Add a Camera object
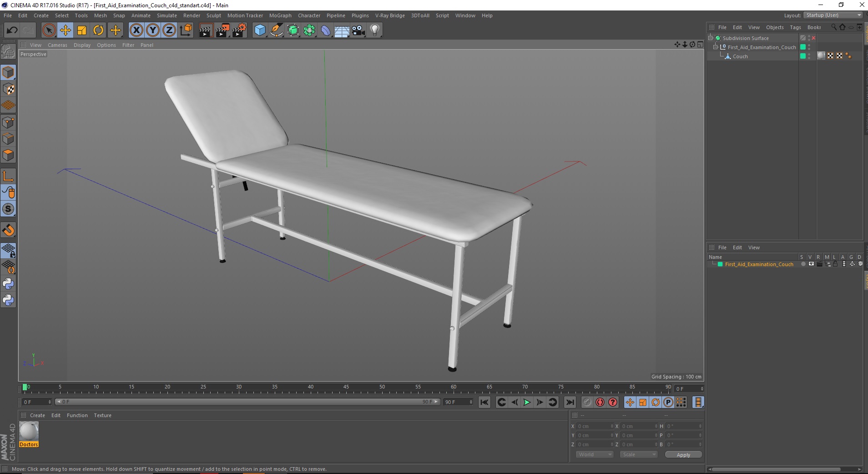 click(358, 30)
